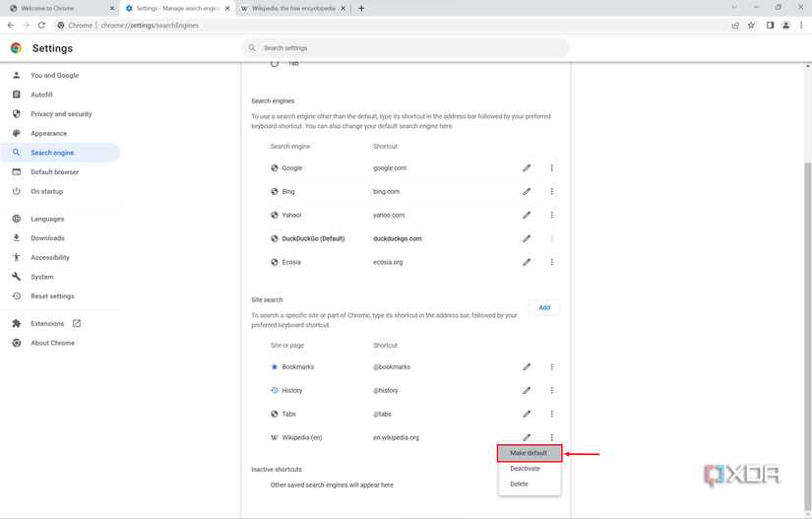Open more actions for Google

552,167
